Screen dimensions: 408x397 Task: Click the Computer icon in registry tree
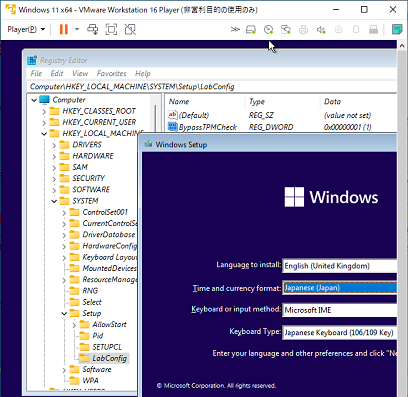tap(44, 99)
